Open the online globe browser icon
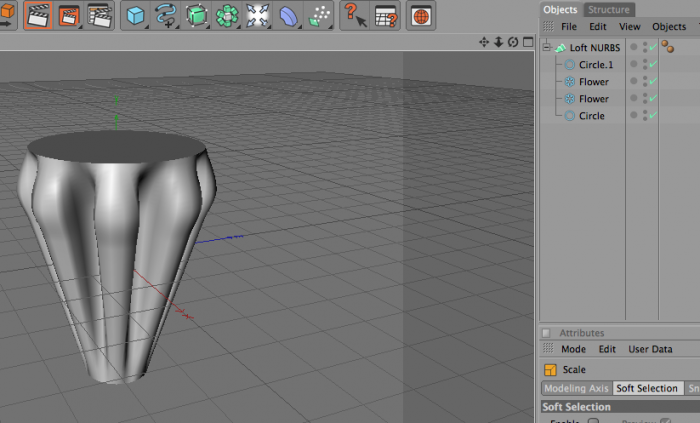 [x=421, y=16]
